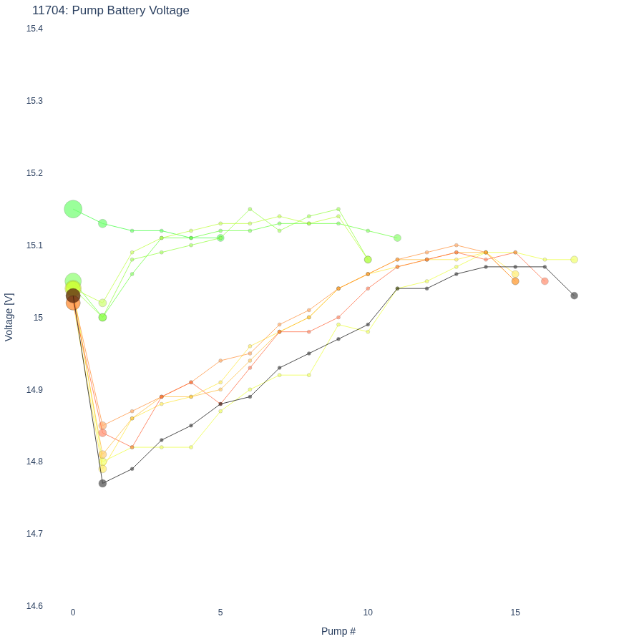
Task: Select the orange endpoint marker at pump 15
Action: [x=515, y=281]
